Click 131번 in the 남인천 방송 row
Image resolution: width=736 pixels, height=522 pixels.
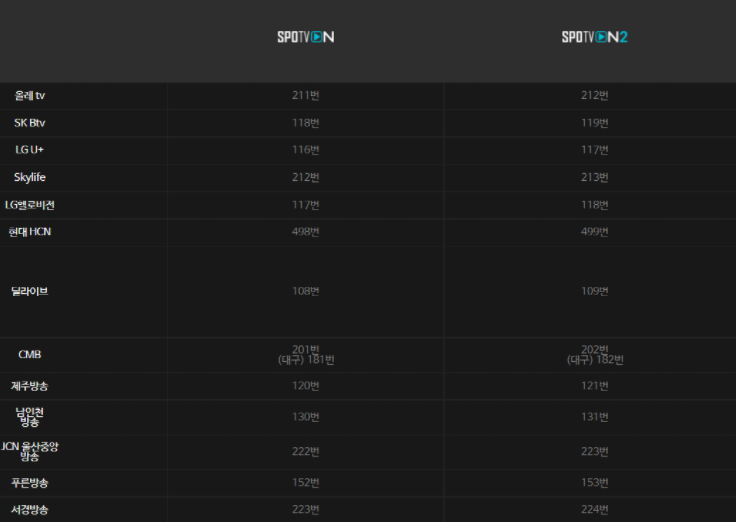pos(594,417)
